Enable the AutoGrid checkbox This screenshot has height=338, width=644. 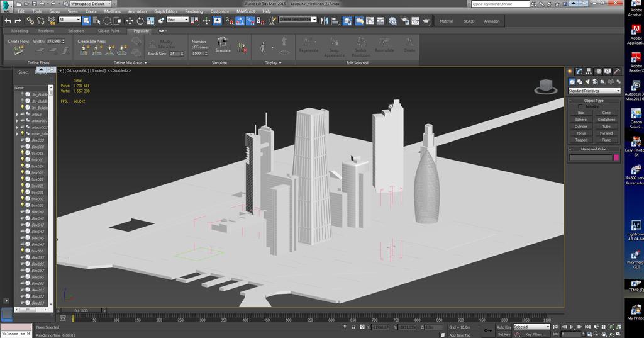tap(580, 106)
